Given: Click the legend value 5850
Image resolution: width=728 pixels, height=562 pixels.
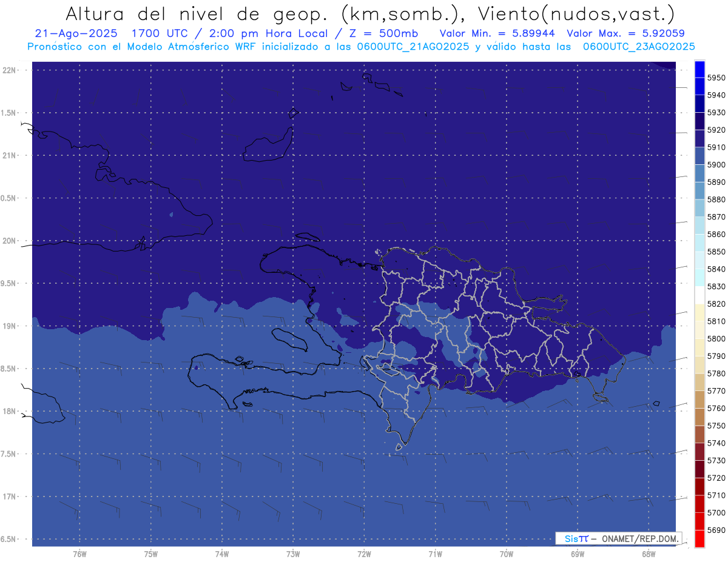Looking at the screenshot, I should (x=716, y=252).
